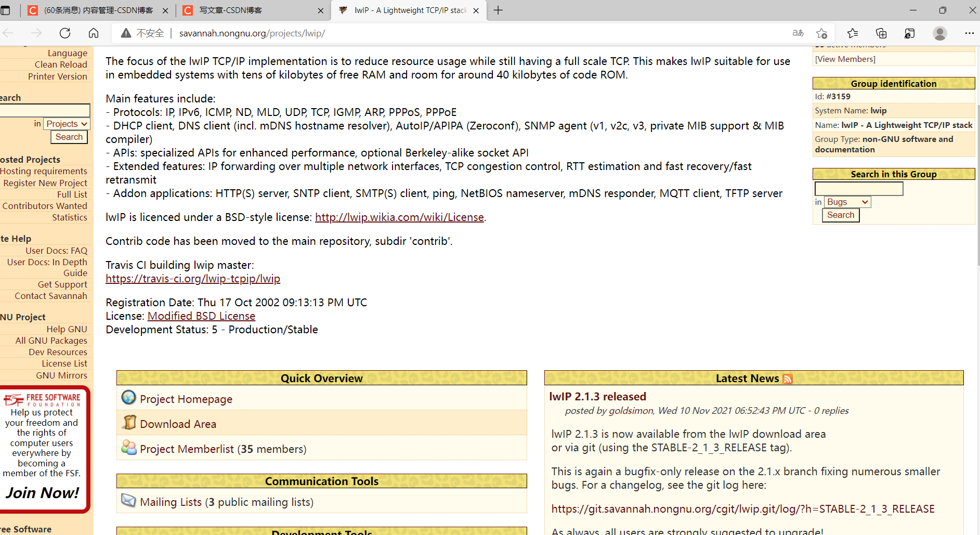The image size is (980, 535).
Task: Close the 写文章-CSDN博客 tab
Action: (320, 10)
